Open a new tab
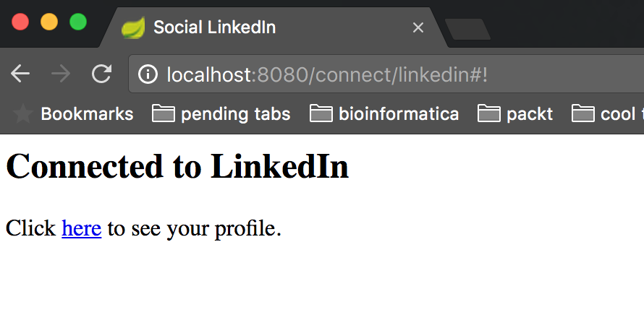Screen dimensions: 644x315 click(467, 30)
